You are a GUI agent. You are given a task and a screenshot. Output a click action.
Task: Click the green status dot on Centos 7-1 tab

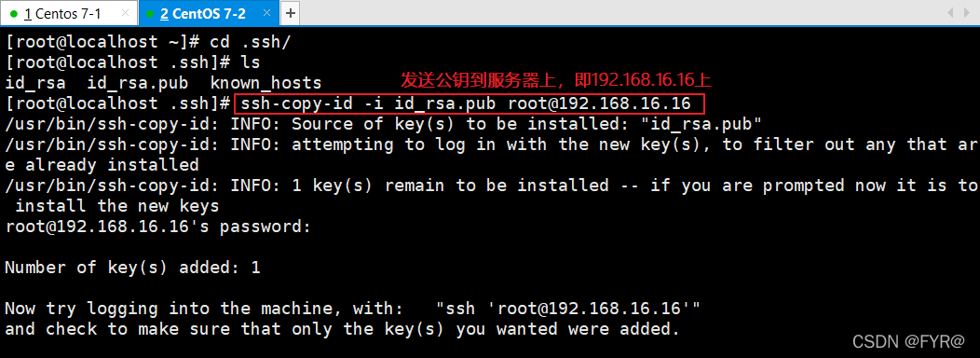click(x=14, y=14)
